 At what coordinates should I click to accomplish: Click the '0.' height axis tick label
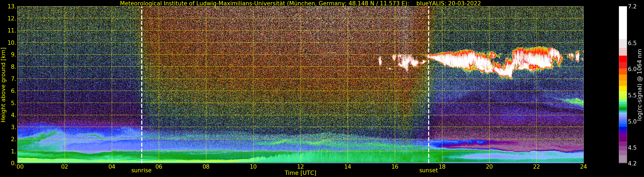[x=14, y=163]
